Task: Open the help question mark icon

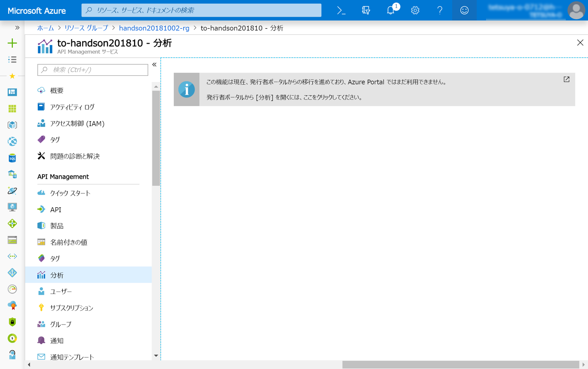Action: click(x=440, y=10)
